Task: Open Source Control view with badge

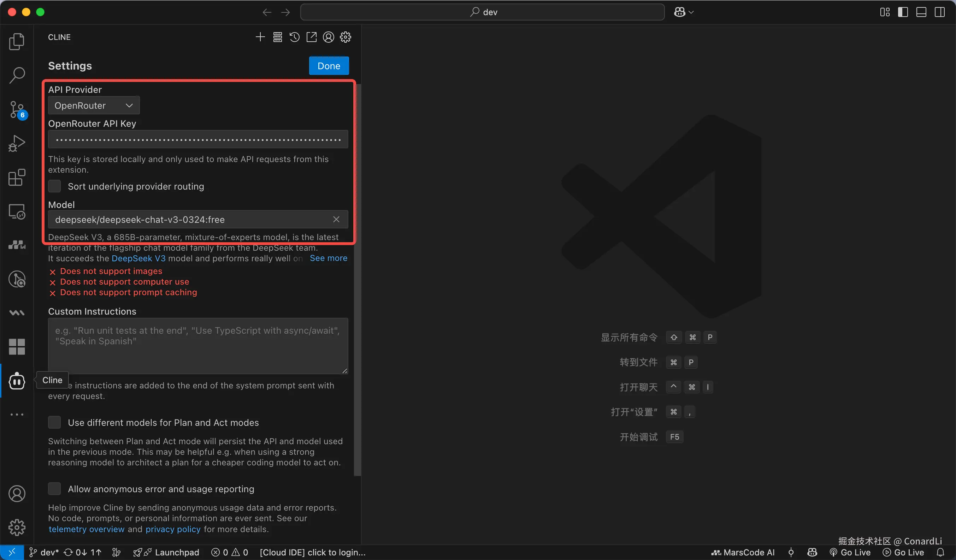Action: (x=17, y=110)
